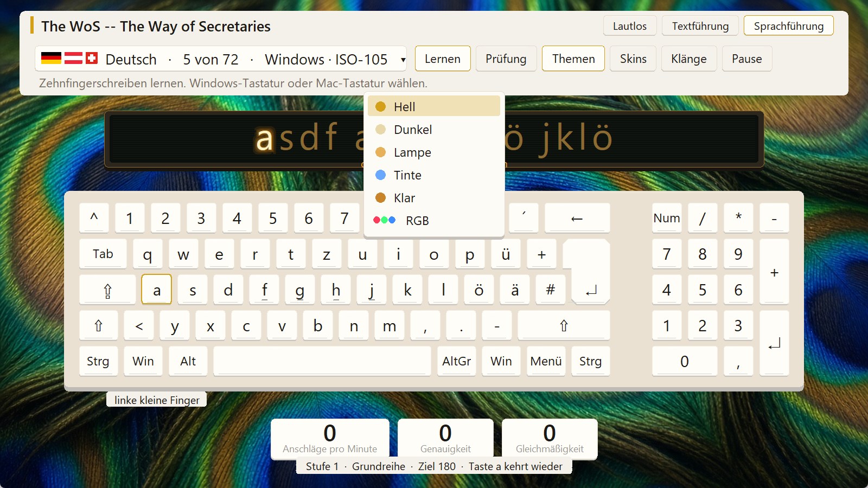
Task: Click the left Strg key
Action: (x=98, y=361)
